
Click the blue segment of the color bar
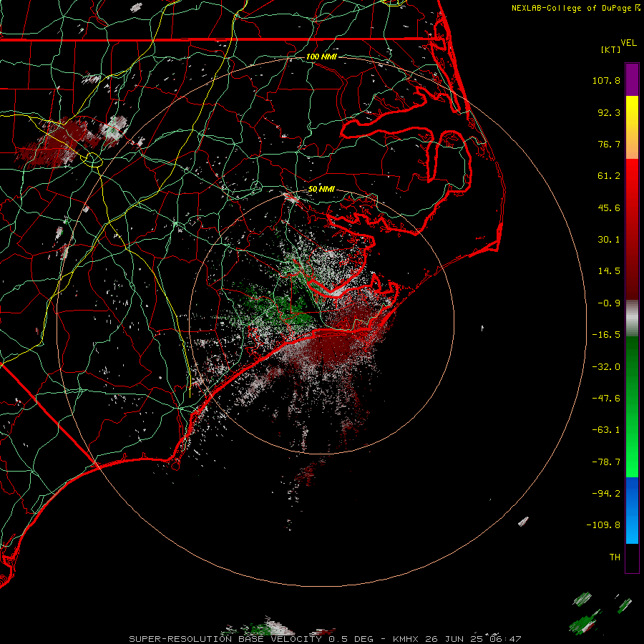click(632, 510)
